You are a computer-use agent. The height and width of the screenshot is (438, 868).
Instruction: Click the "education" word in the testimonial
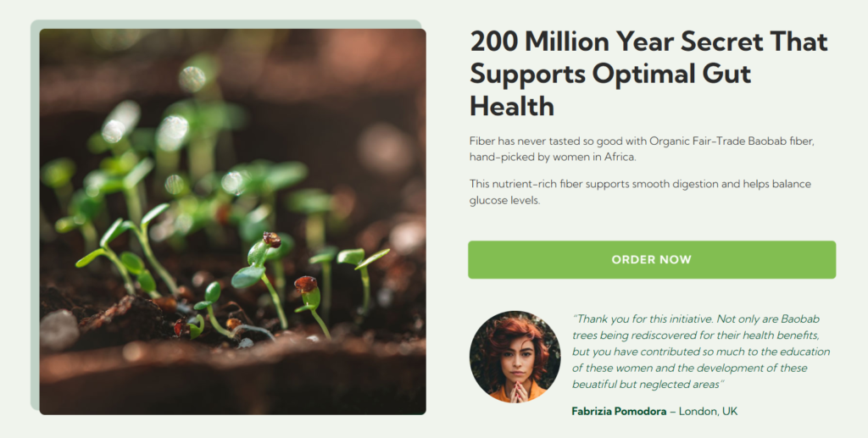804,352
